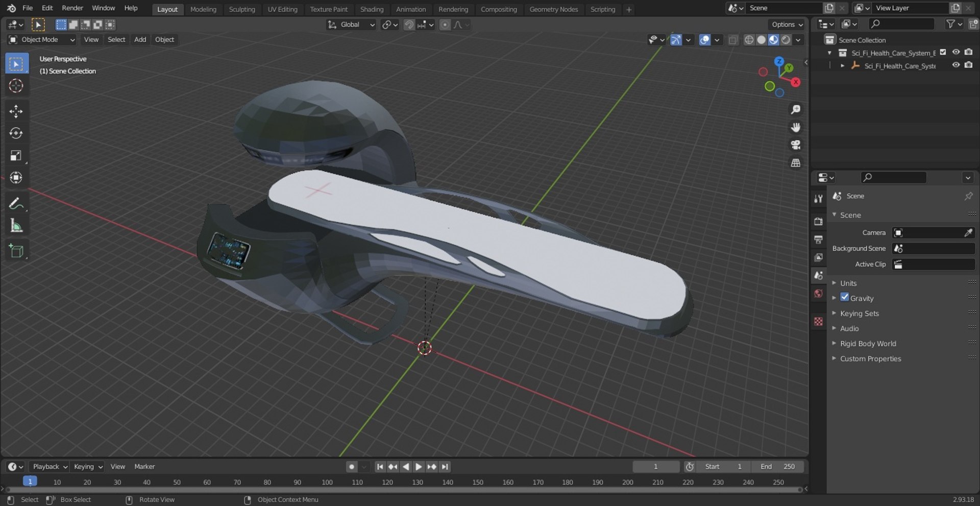Toggle X-Ray mode

click(x=733, y=40)
